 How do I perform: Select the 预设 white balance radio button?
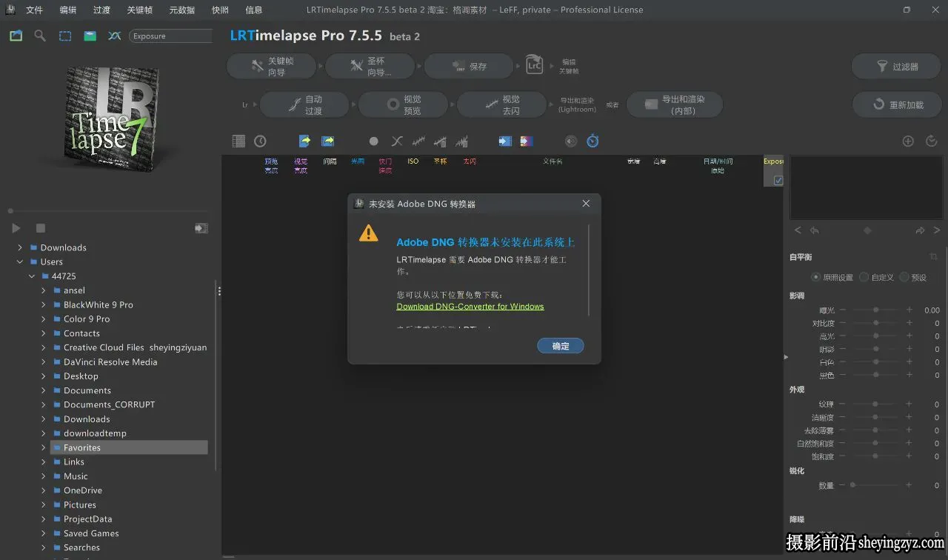pos(904,277)
